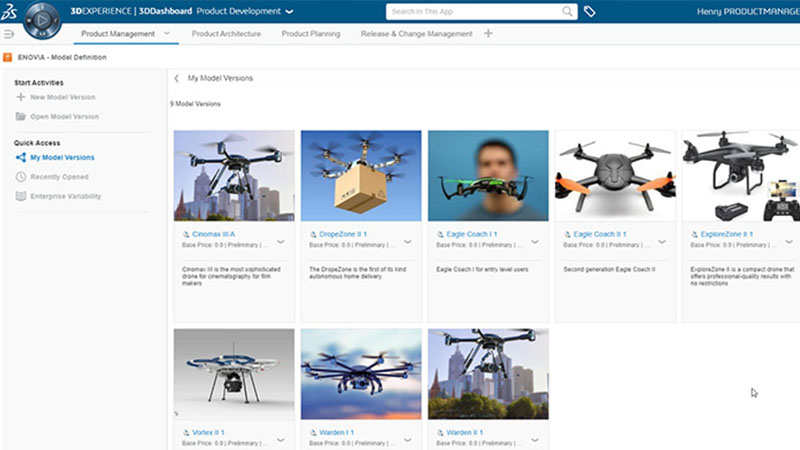The width and height of the screenshot is (800, 450).
Task: Open the Warden I 1 model link
Action: tap(336, 433)
